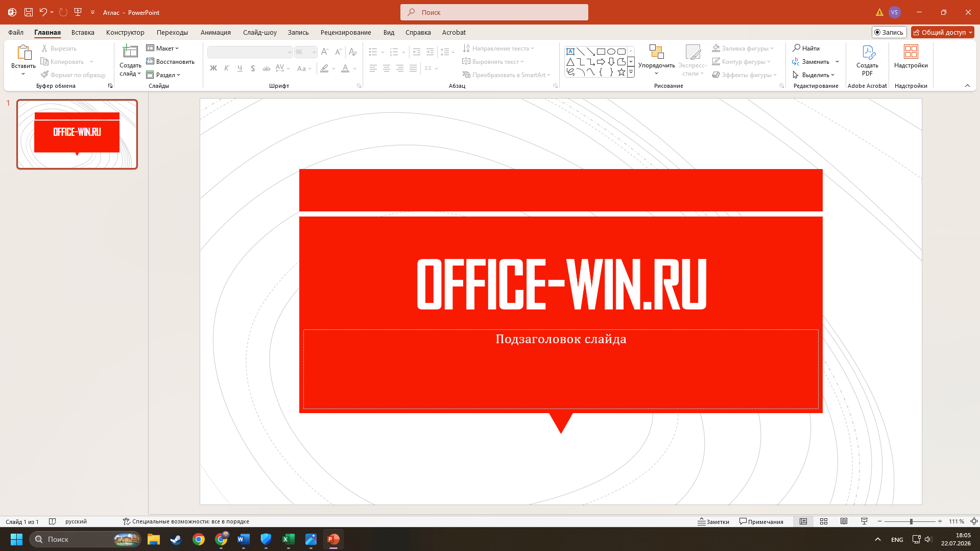Select the text box shape in shapes gallery
The height and width of the screenshot is (551, 980).
pyautogui.click(x=570, y=52)
